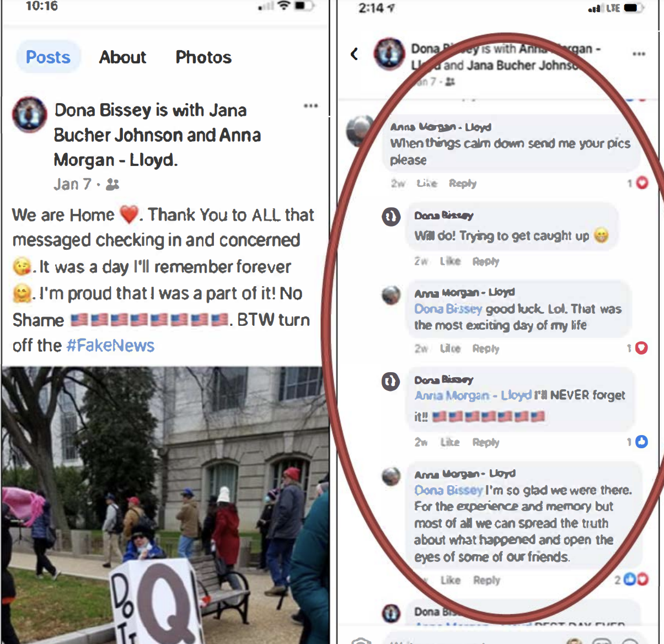
Task: Open Dona Bissey mention in "good luck" comment
Action: point(448,309)
